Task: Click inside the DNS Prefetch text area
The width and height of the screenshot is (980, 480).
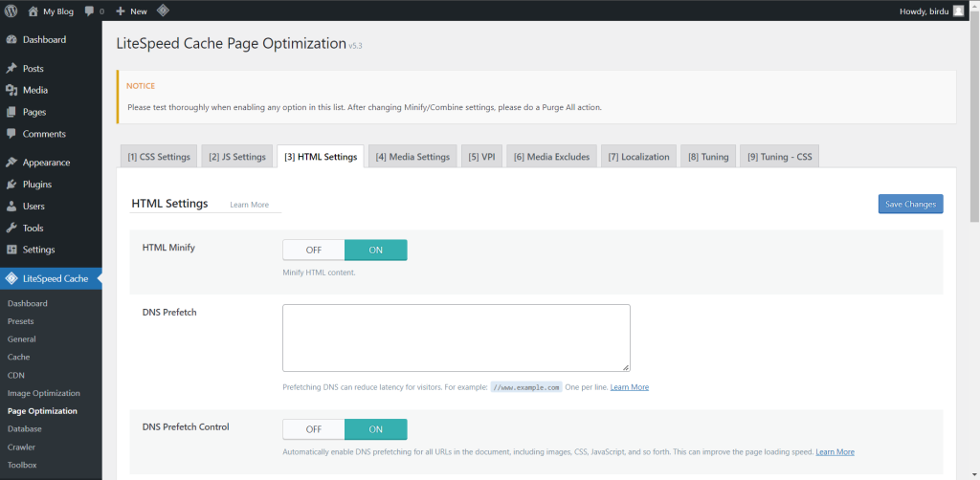Action: tap(457, 338)
